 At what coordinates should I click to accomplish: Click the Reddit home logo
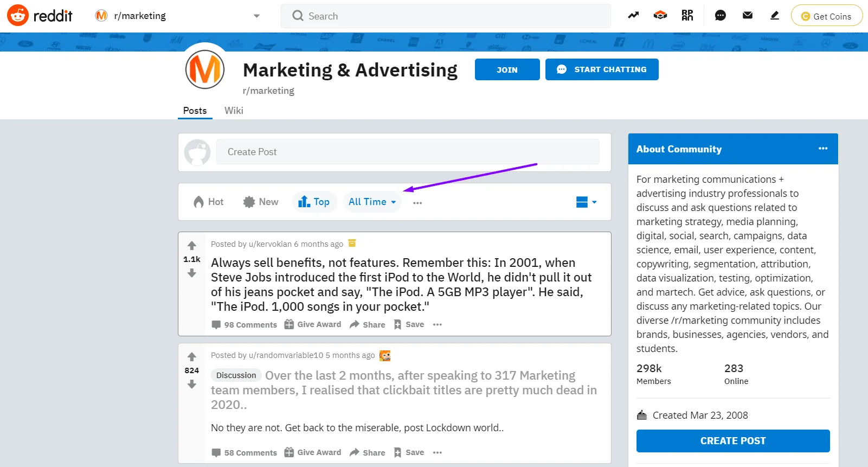pyautogui.click(x=40, y=16)
